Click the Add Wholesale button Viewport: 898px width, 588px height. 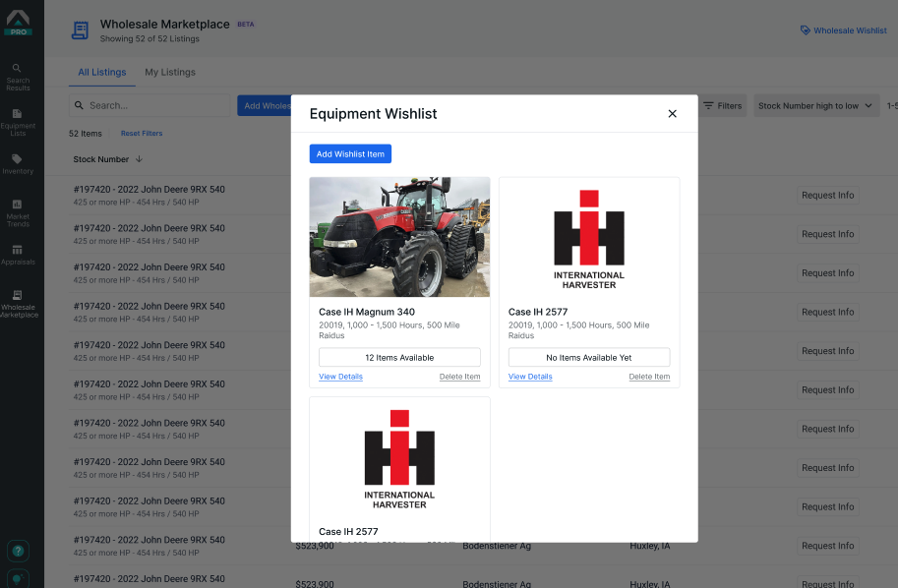(x=265, y=105)
